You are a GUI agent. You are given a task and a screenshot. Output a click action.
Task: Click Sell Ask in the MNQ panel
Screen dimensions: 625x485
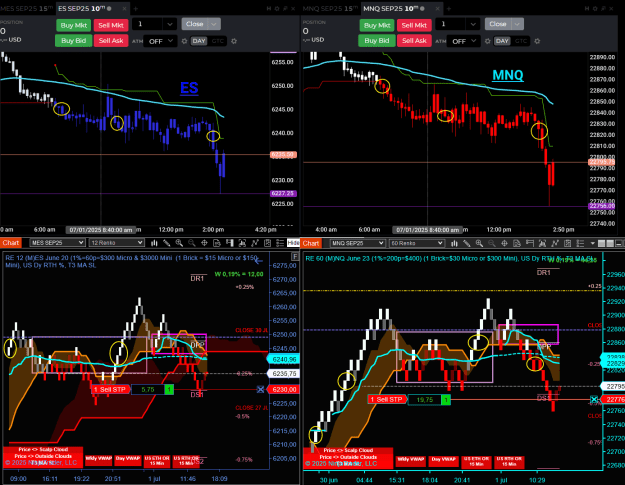(x=414, y=41)
